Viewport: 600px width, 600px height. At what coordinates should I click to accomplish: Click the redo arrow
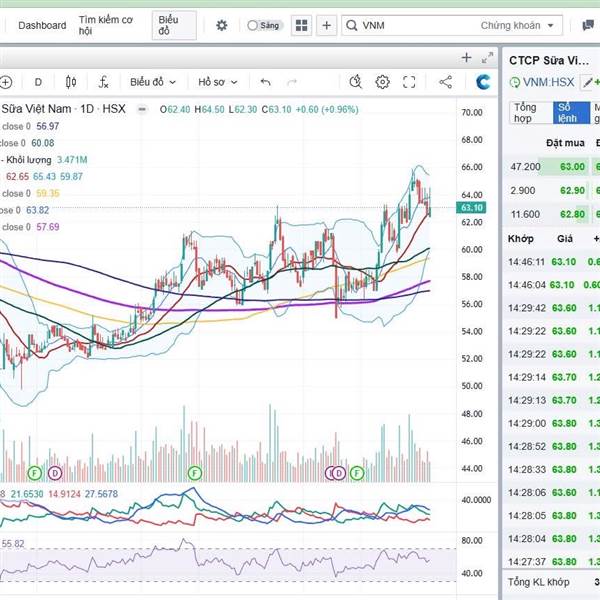pyautogui.click(x=292, y=82)
